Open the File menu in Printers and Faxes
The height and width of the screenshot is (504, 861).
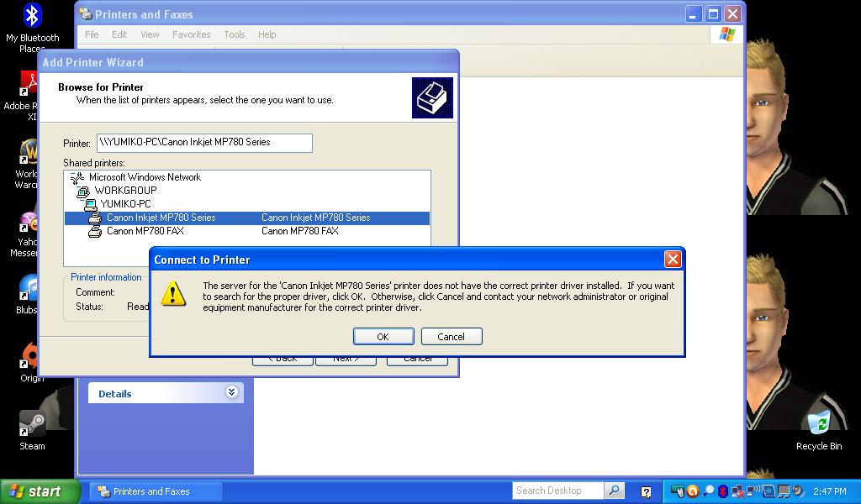coord(92,34)
